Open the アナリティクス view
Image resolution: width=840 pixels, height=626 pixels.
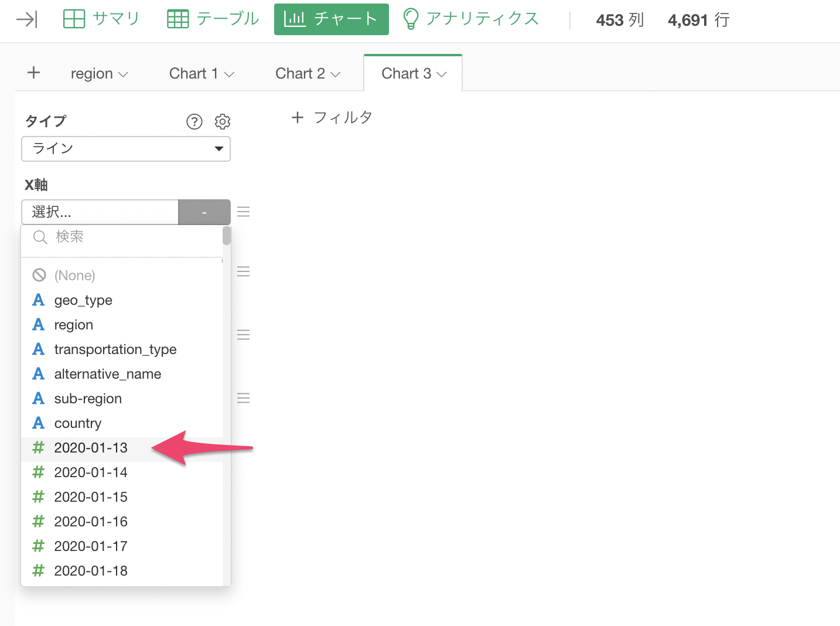tap(471, 19)
